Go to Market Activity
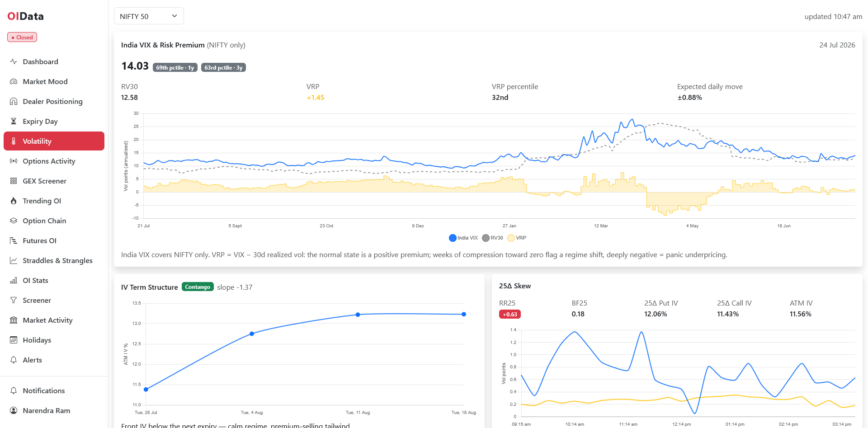 coord(54,320)
